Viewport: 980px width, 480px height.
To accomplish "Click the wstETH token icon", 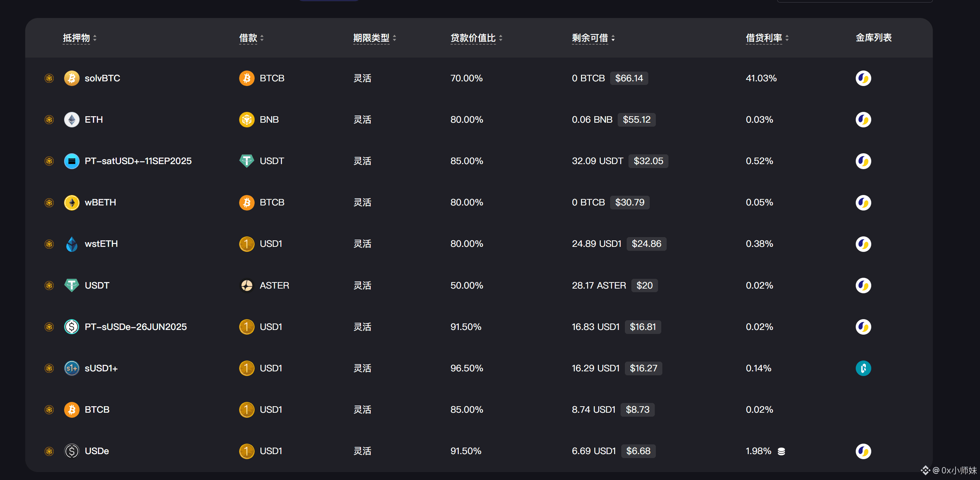I will point(72,244).
